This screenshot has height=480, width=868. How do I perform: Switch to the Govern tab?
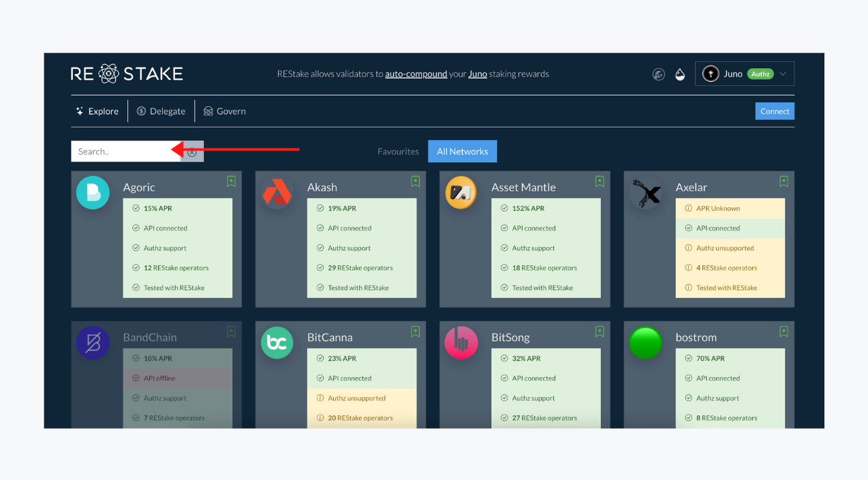tap(225, 111)
